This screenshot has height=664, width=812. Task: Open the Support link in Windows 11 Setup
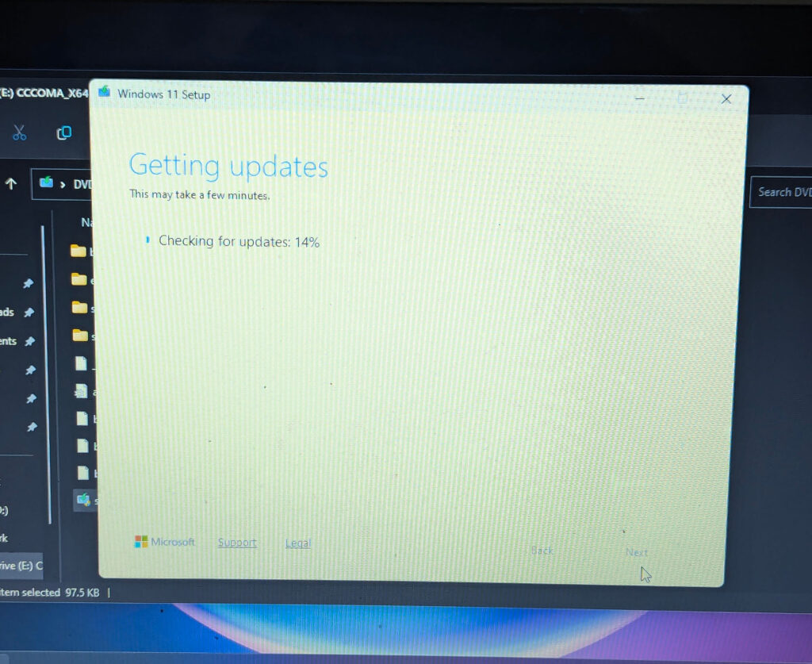tap(237, 543)
